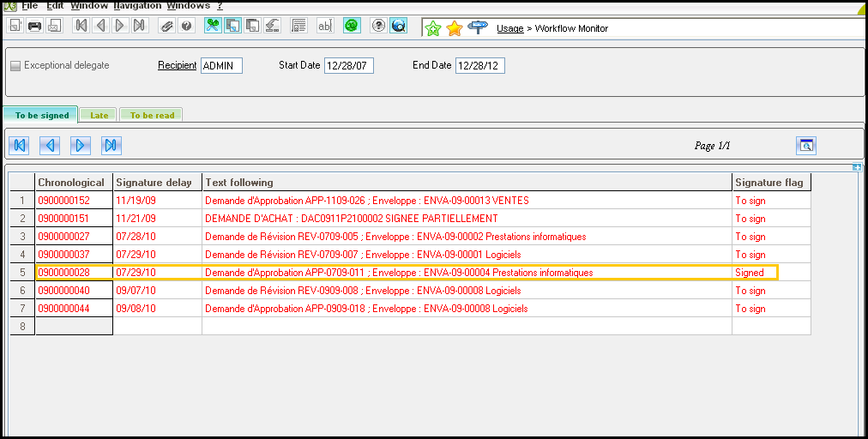The width and height of the screenshot is (868, 439).
Task: Click the green scissors tools icon
Action: click(x=213, y=26)
